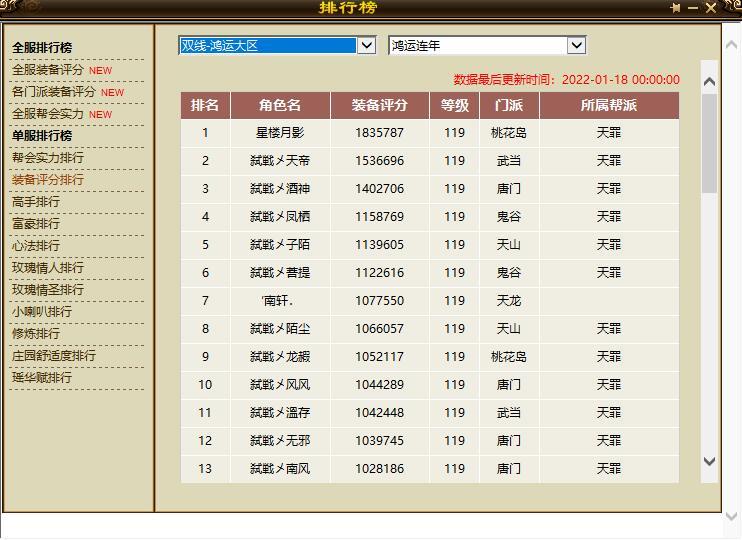Image resolution: width=742 pixels, height=540 pixels.
Task: Open the 高手排行 ranking
Action: [36, 202]
